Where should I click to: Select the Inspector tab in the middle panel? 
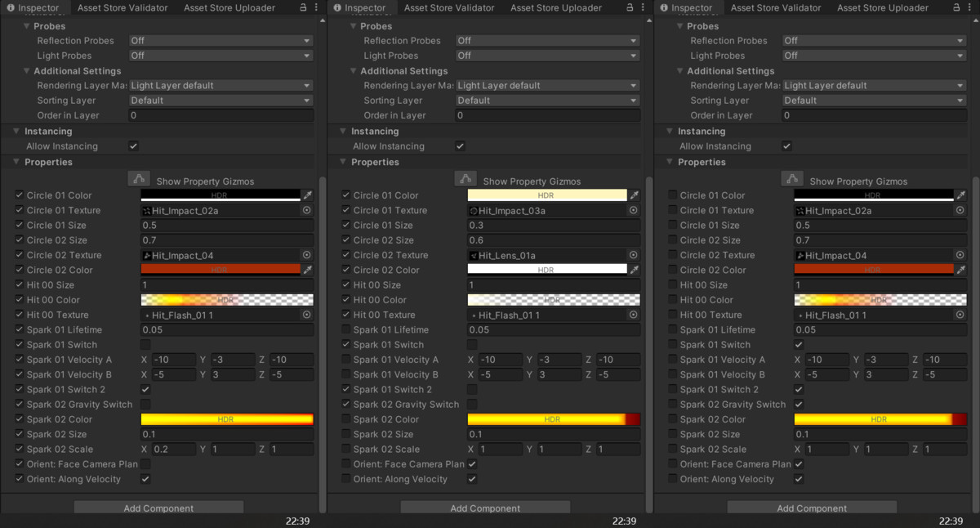click(359, 7)
